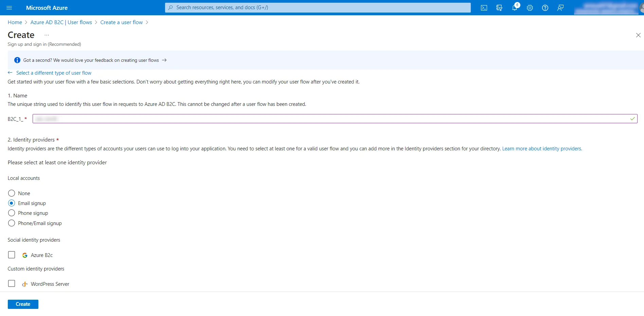Select None for local accounts
This screenshot has width=644, height=316.
tap(12, 193)
